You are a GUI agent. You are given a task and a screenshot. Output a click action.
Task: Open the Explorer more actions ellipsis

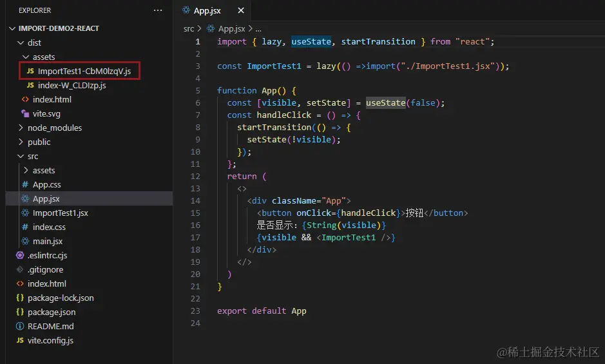tap(158, 10)
